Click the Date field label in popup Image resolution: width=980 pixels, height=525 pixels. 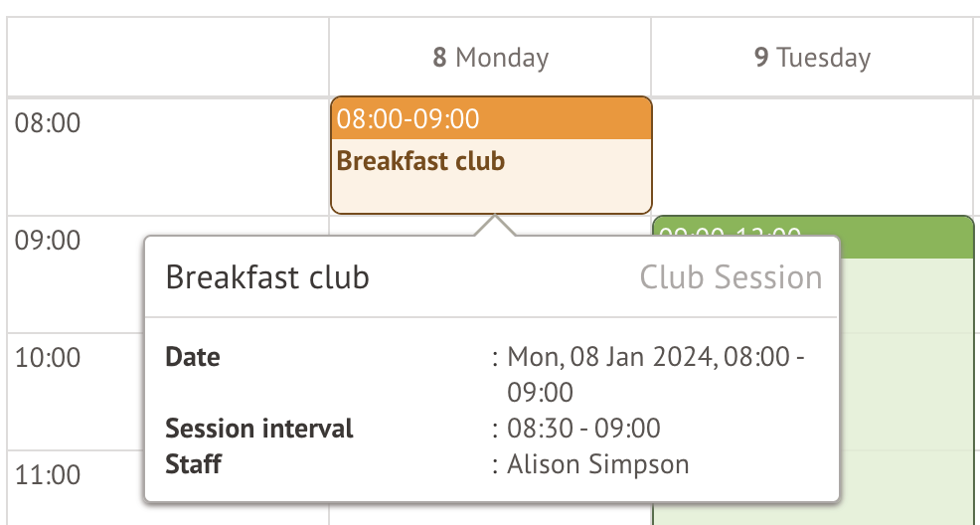pos(193,357)
